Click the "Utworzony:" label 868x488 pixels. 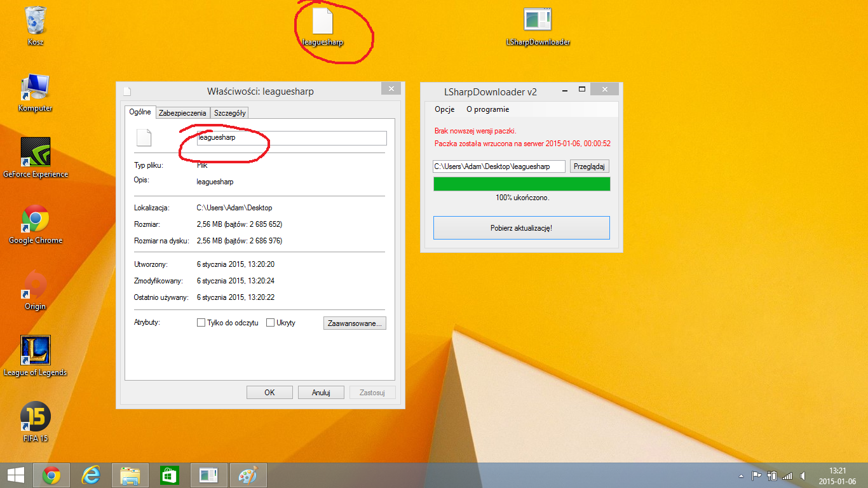pyautogui.click(x=151, y=264)
